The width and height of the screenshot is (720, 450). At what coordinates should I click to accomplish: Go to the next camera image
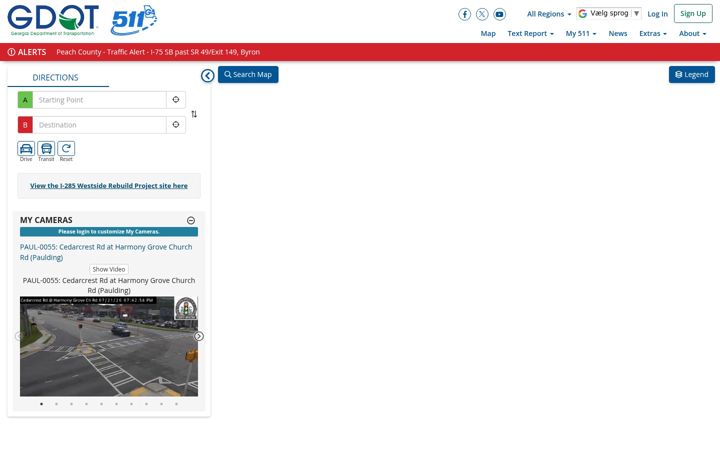click(199, 336)
